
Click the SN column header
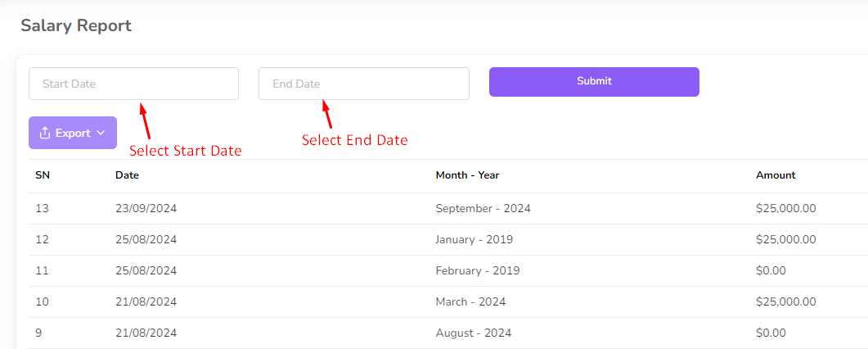coord(43,175)
